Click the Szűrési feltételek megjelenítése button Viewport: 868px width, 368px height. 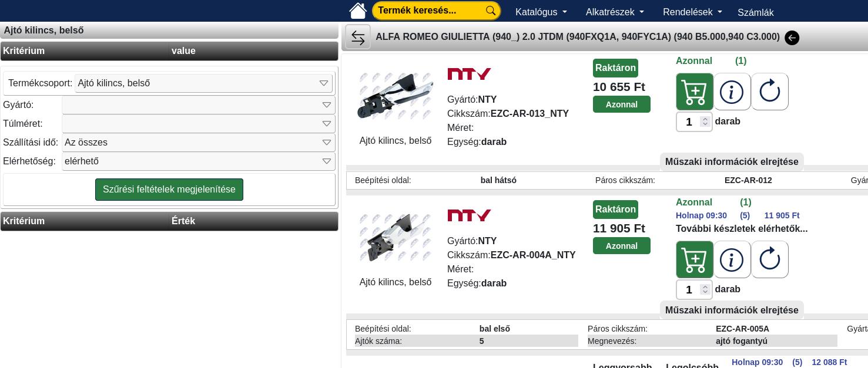169,190
